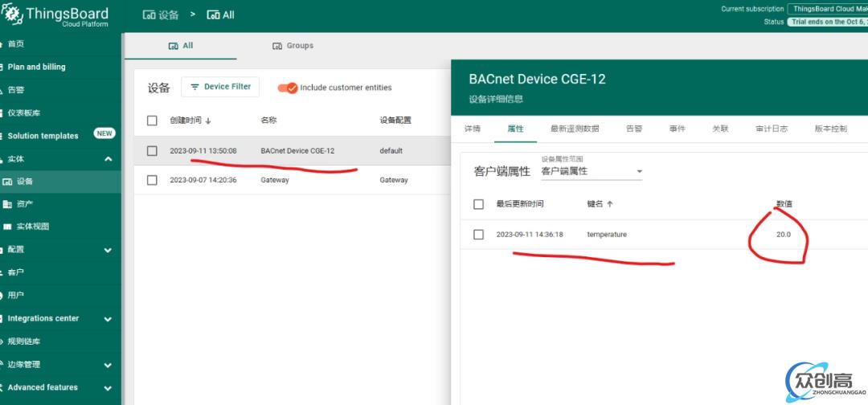The height and width of the screenshot is (405, 868).
Task: Click the All breadcrumb in header
Action: coord(220,15)
